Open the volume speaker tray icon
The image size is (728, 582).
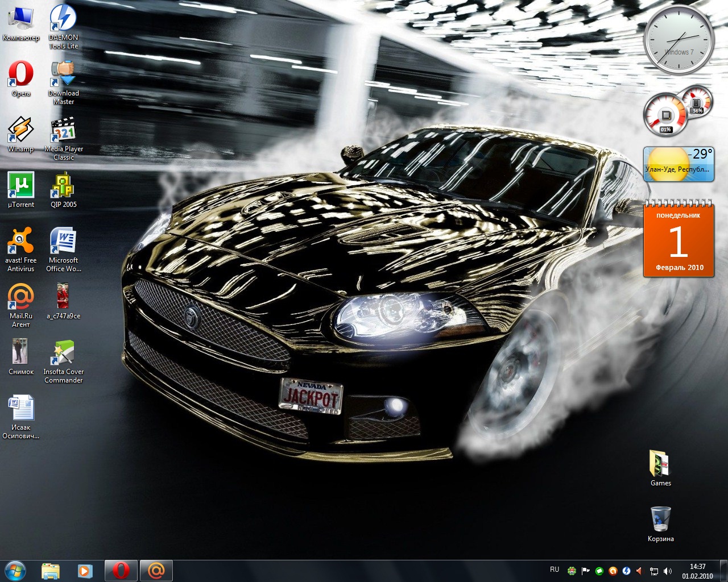tap(667, 571)
